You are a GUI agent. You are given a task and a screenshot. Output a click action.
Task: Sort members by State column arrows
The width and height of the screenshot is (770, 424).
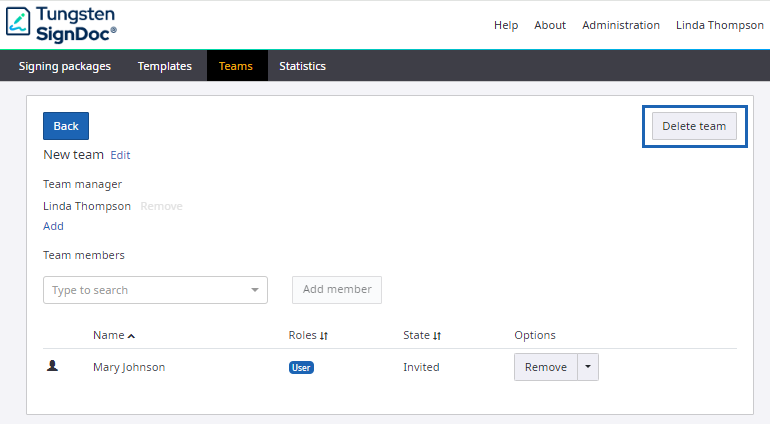(x=437, y=336)
